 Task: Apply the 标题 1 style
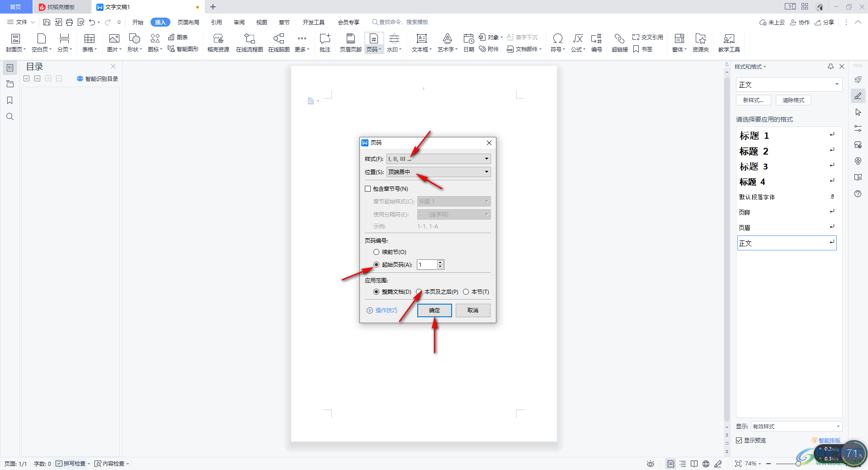(787, 136)
